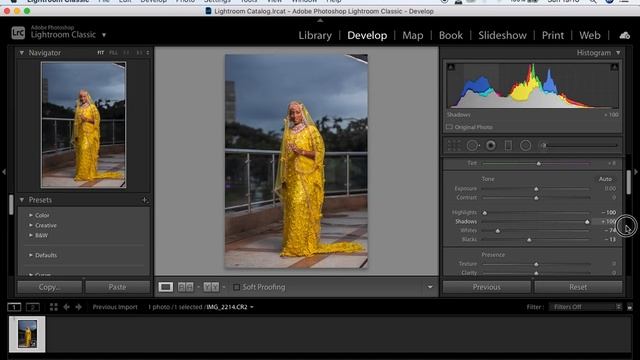
Task: Collapse the Histogram panel
Action: click(x=618, y=53)
